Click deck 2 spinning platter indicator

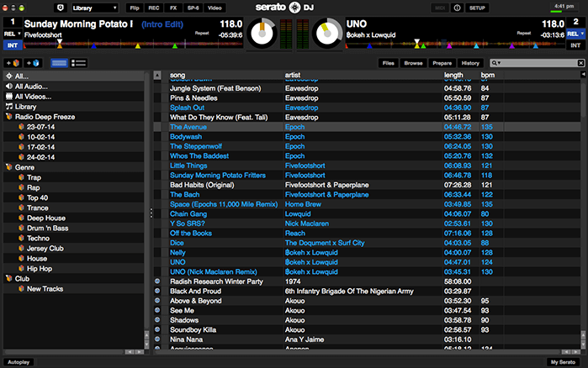point(327,34)
